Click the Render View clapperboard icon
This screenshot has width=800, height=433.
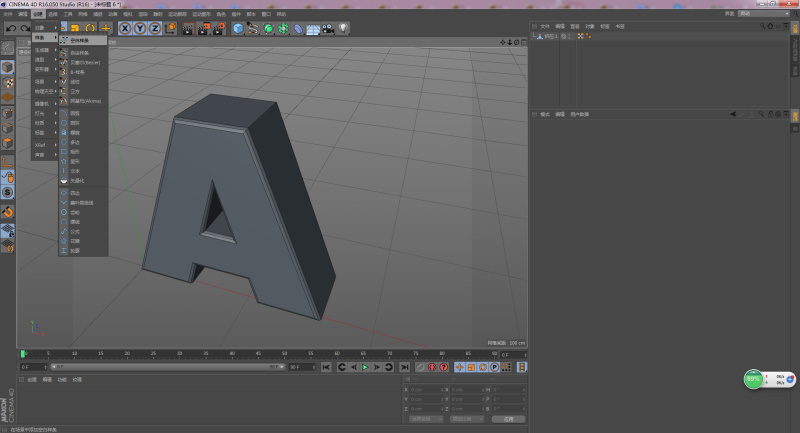point(188,29)
